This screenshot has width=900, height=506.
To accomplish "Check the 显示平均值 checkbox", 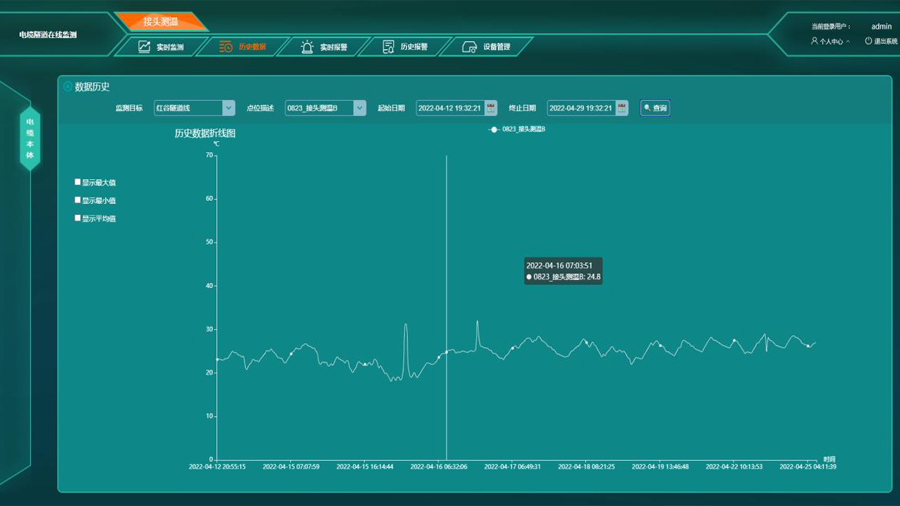I will (78, 218).
